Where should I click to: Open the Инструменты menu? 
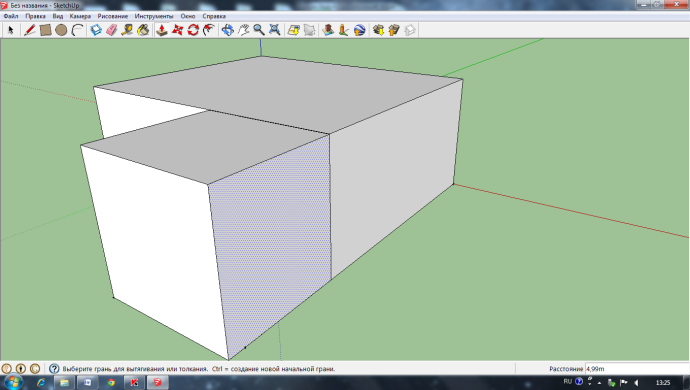[x=154, y=16]
